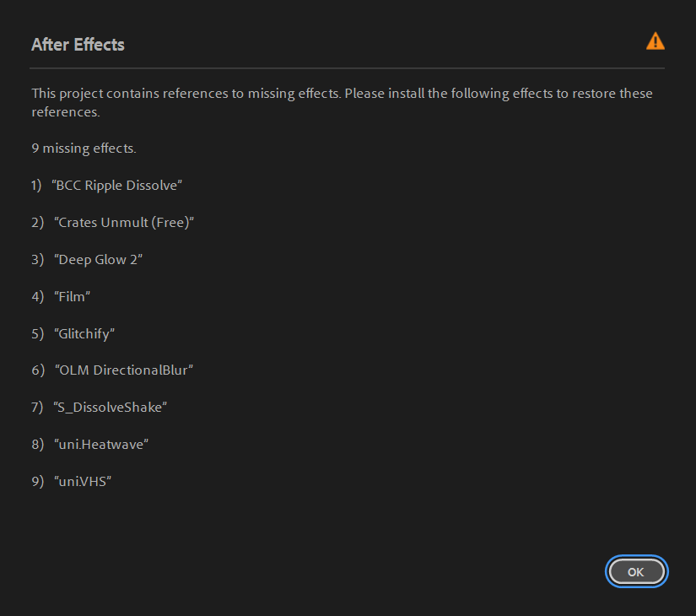The height and width of the screenshot is (616, 696).
Task: Click the "Film" missing effect name
Action: pyautogui.click(x=72, y=296)
